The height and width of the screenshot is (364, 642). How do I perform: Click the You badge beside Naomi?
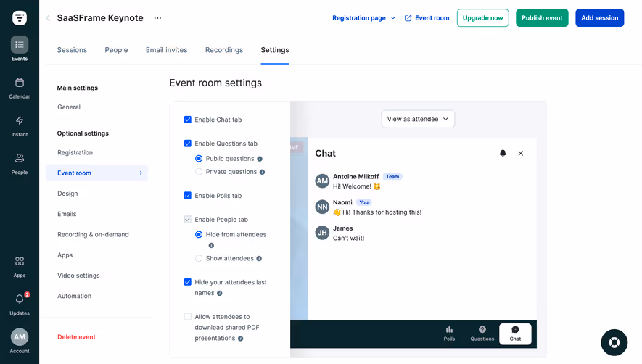(363, 202)
